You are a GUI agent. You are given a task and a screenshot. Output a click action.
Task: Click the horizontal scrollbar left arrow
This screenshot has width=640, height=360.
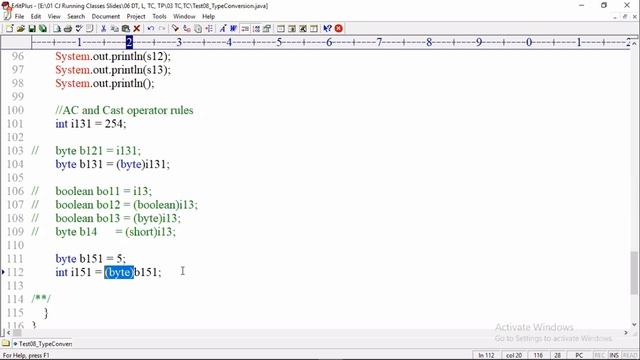click(8, 333)
